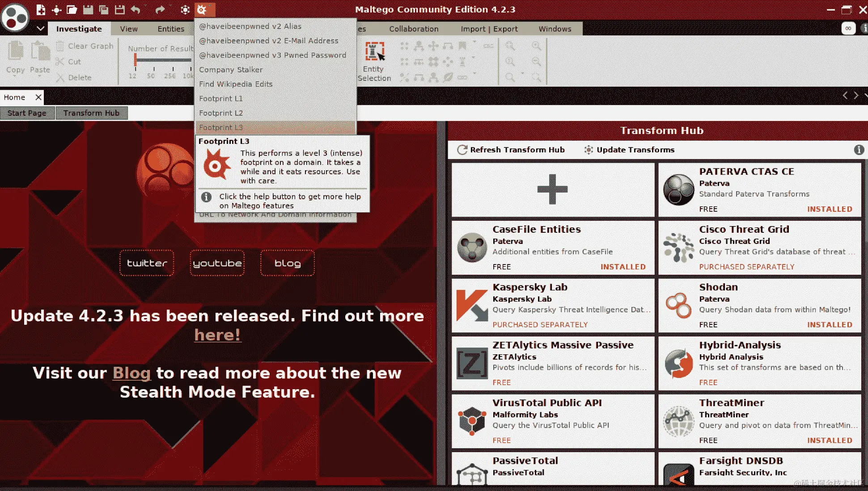Click the Shodan hub item logo

pos(678,306)
